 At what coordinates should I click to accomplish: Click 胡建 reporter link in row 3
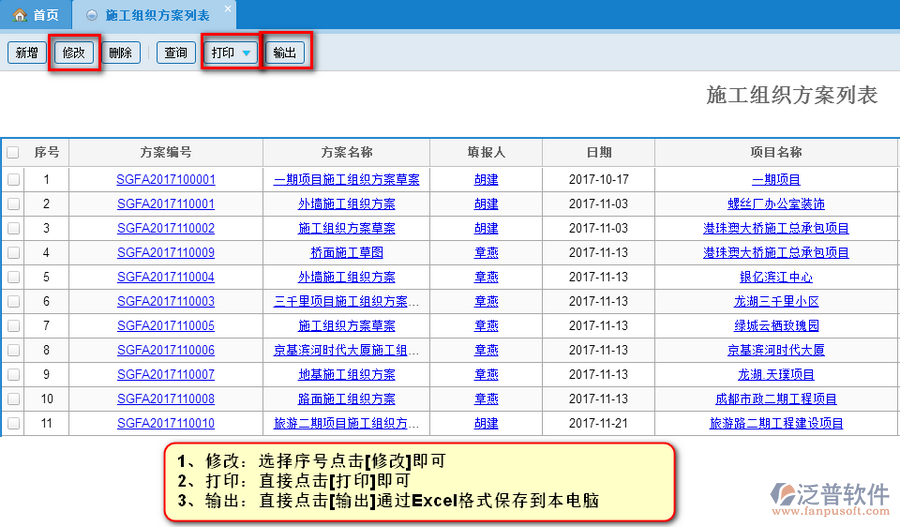[x=486, y=228]
